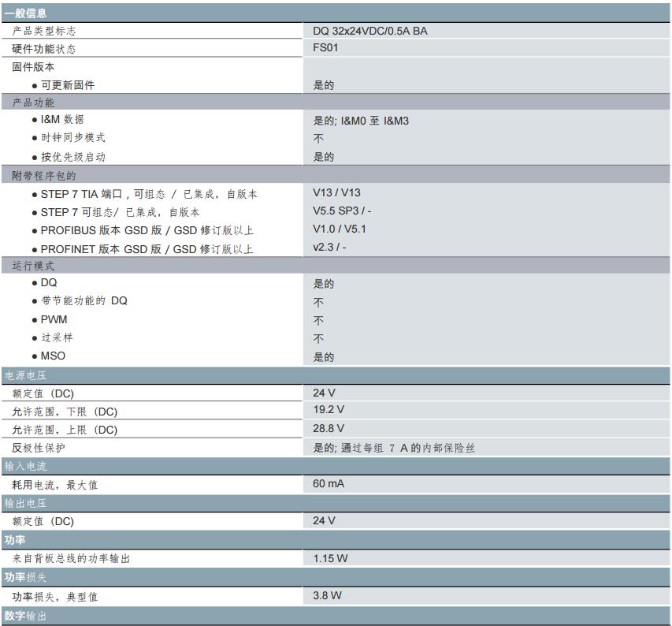Click the '产品类型标志' label
Screen dimensions: 672x626
tap(43, 31)
